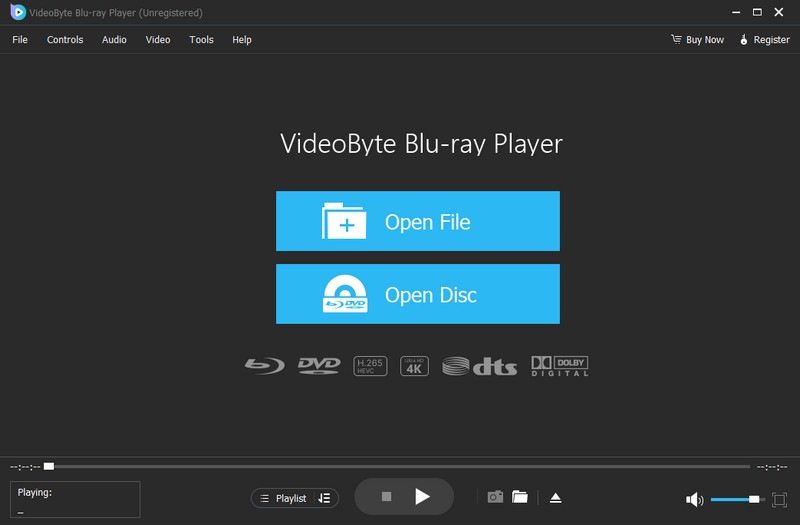Maximize the player window
The image size is (800, 525).
click(757, 12)
